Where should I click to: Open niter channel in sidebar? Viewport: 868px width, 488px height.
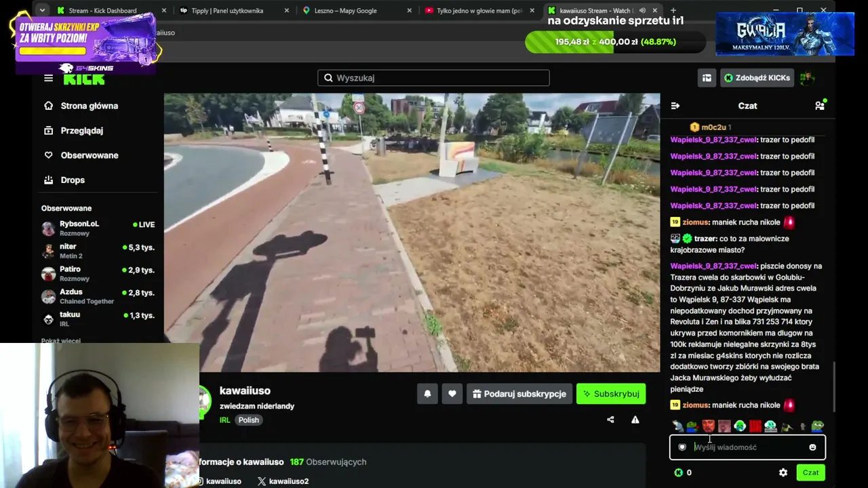click(98, 251)
